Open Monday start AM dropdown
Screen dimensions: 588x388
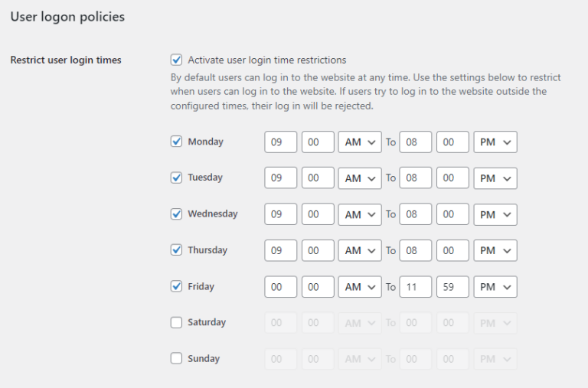click(360, 142)
